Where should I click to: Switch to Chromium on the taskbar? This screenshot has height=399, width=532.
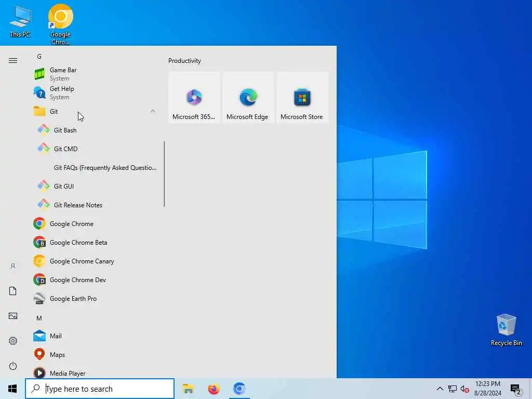click(239, 389)
